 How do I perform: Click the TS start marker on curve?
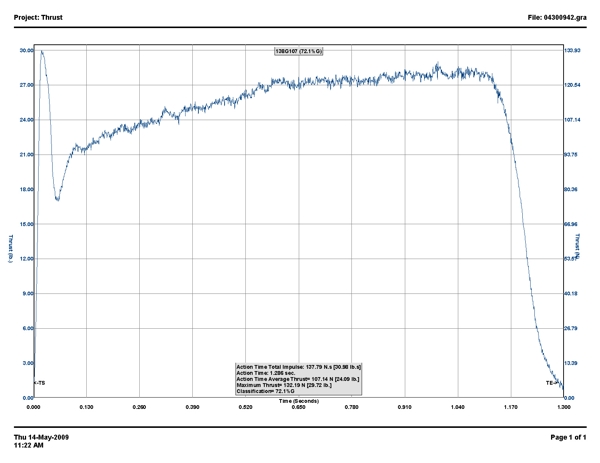pos(41,383)
